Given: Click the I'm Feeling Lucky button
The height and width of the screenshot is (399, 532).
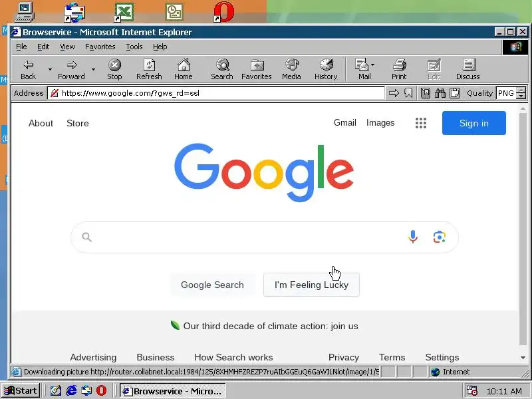Looking at the screenshot, I should [x=311, y=285].
